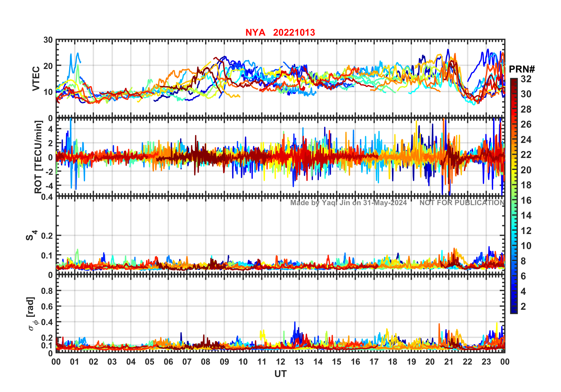Click UT axis tick label '21'
This screenshot has height=392, width=561.
449,362
